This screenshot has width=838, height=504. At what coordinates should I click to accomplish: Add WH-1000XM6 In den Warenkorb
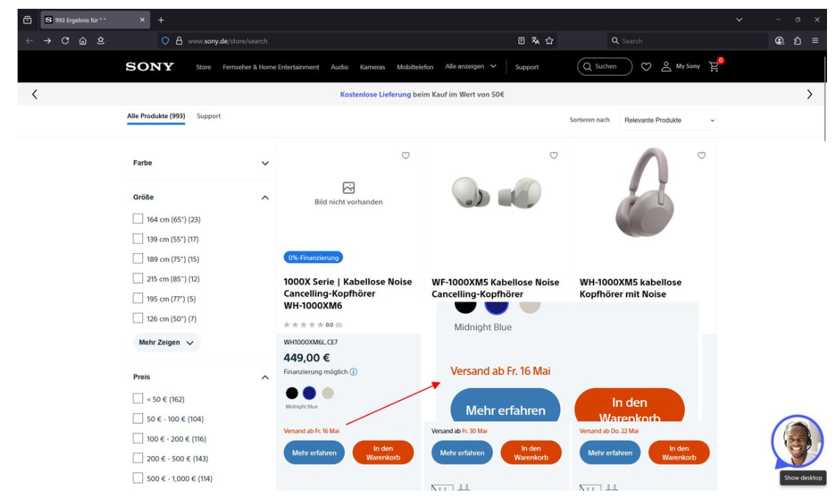click(383, 453)
